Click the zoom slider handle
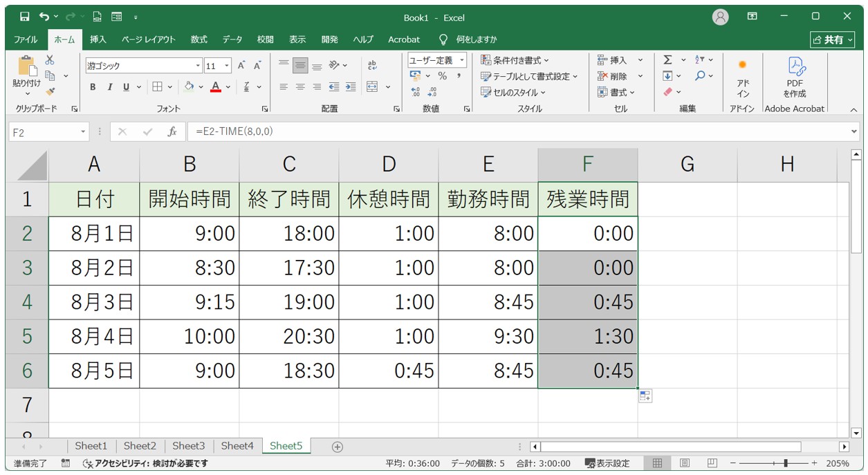 (x=784, y=463)
